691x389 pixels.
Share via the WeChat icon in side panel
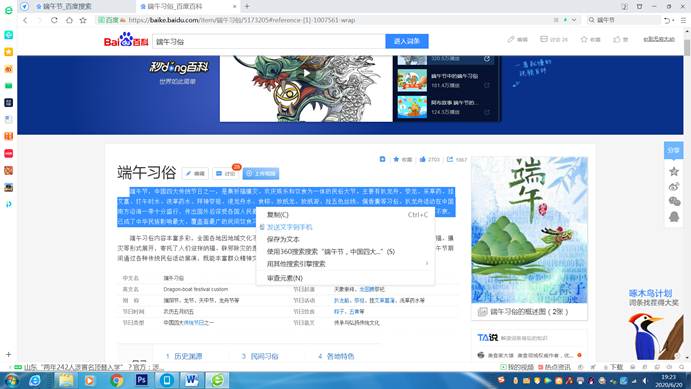(674, 201)
